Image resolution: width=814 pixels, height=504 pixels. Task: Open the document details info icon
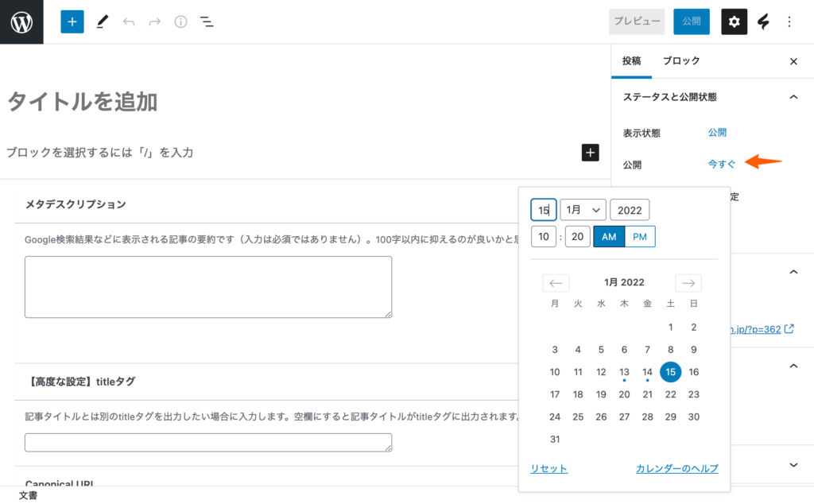pyautogui.click(x=180, y=21)
